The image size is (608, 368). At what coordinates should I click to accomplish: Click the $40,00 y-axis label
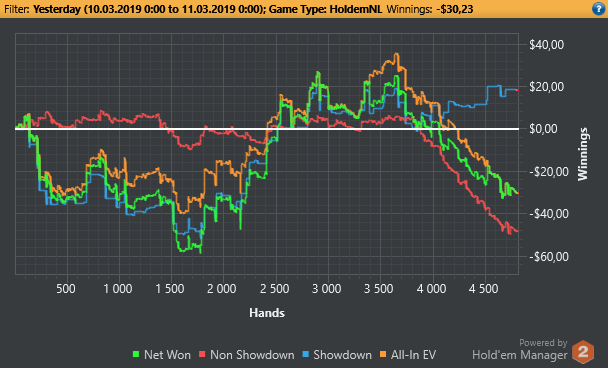[546, 45]
